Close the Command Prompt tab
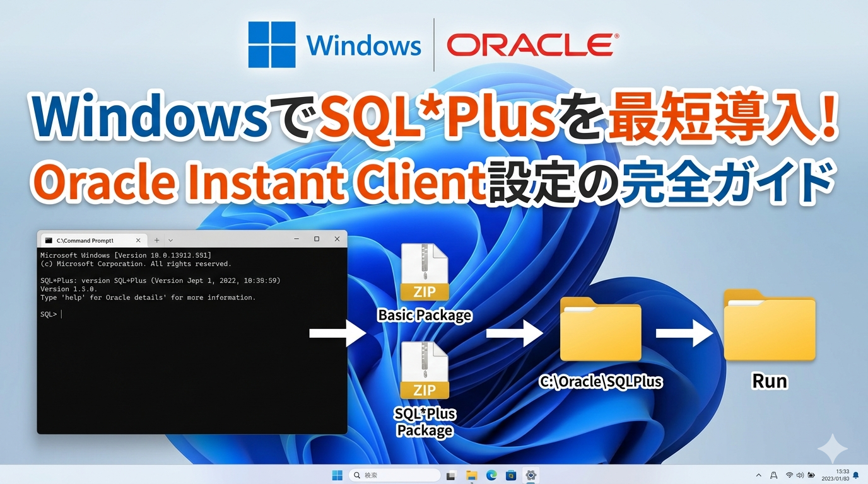This screenshot has height=484, width=868. click(x=138, y=240)
